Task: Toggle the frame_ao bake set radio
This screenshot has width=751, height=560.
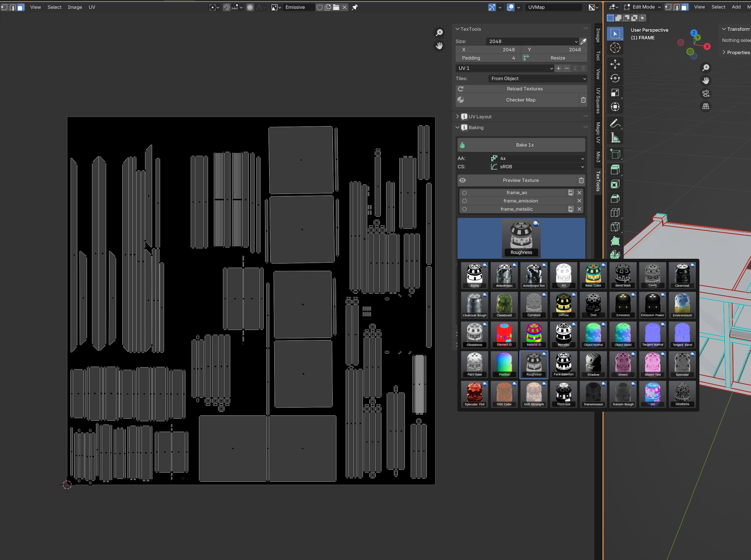Action: coord(465,193)
